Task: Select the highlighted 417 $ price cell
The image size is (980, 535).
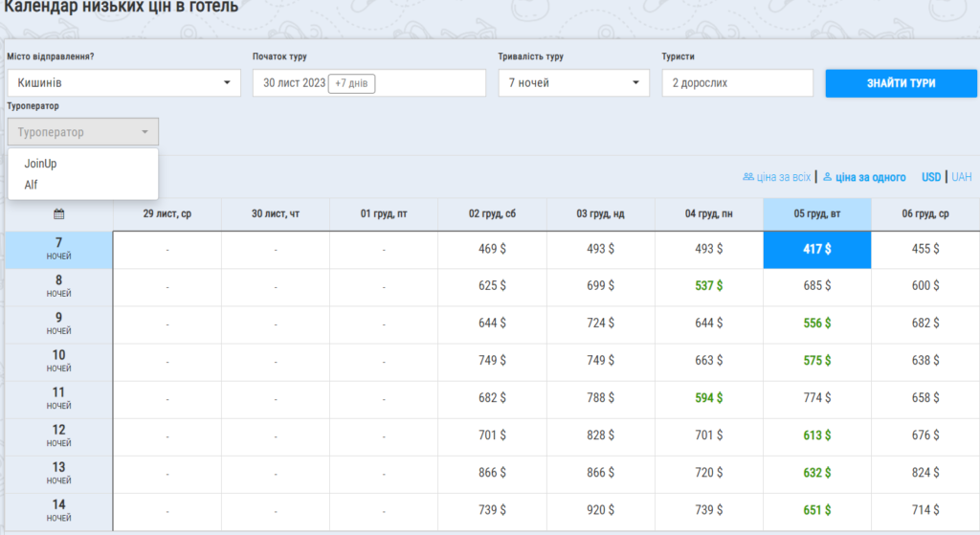Action: 816,250
